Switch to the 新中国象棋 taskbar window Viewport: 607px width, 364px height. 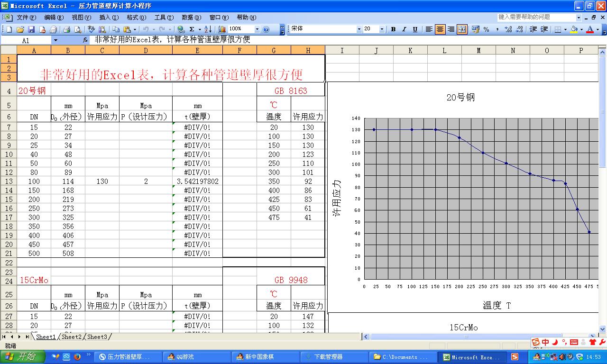pyautogui.click(x=266, y=357)
